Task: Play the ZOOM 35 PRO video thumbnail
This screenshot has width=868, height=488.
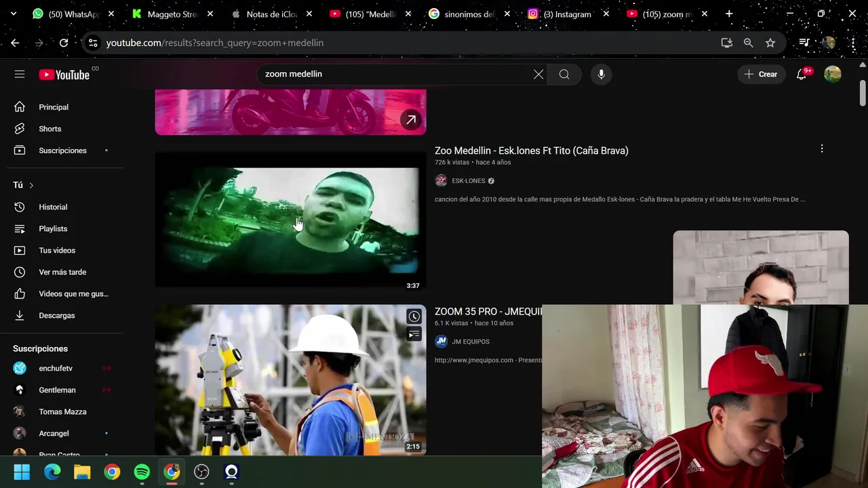Action: pos(290,380)
